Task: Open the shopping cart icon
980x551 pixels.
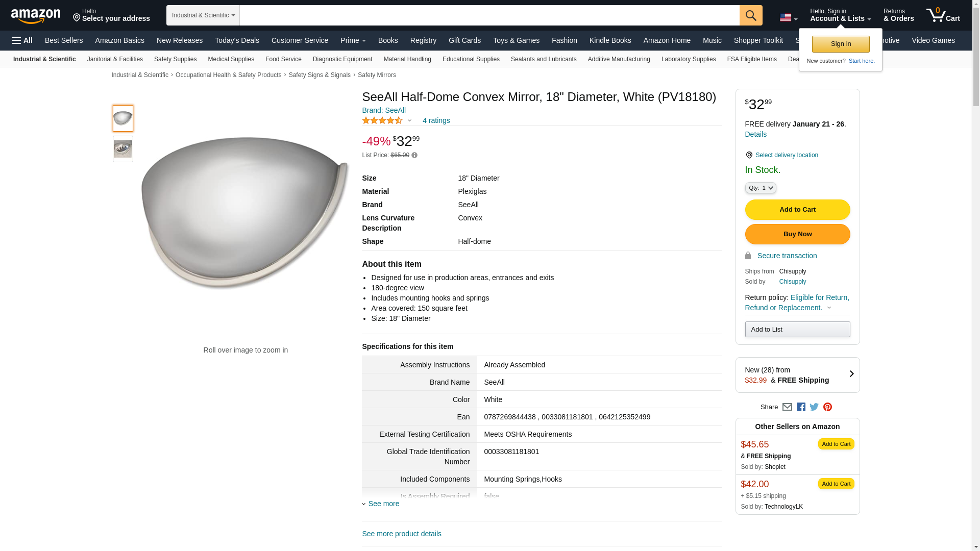Action: (943, 15)
